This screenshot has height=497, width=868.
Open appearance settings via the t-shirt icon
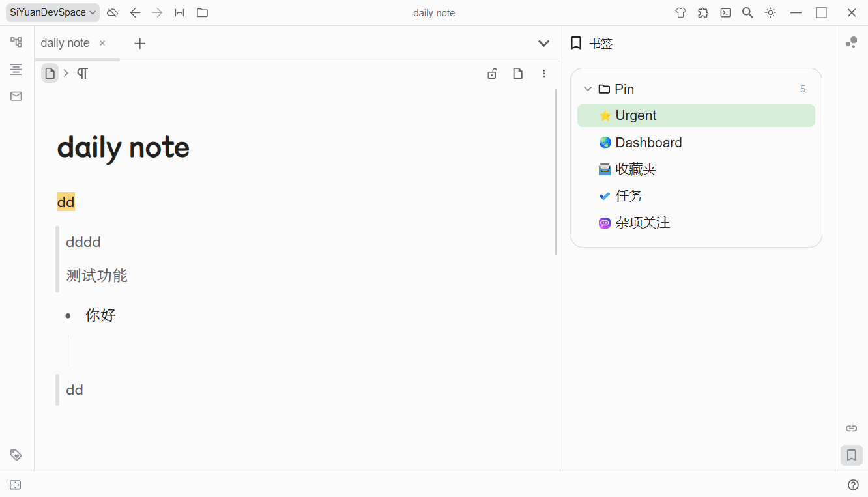point(680,12)
